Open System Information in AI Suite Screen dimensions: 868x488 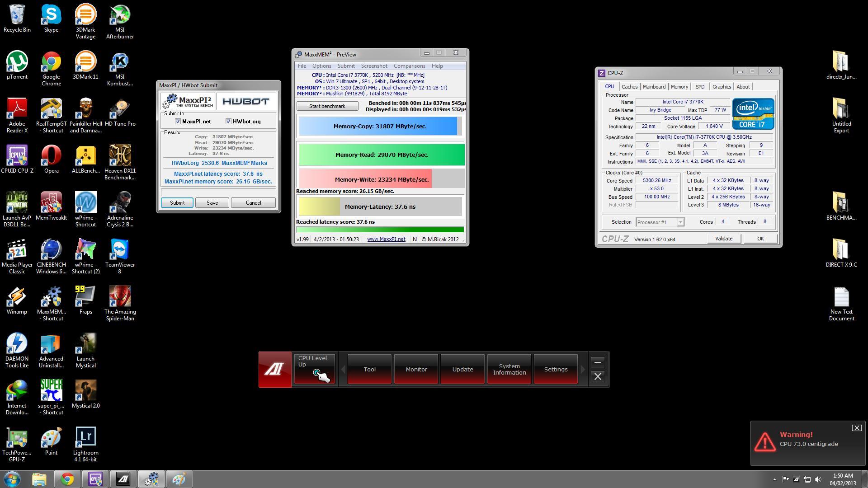click(509, 370)
